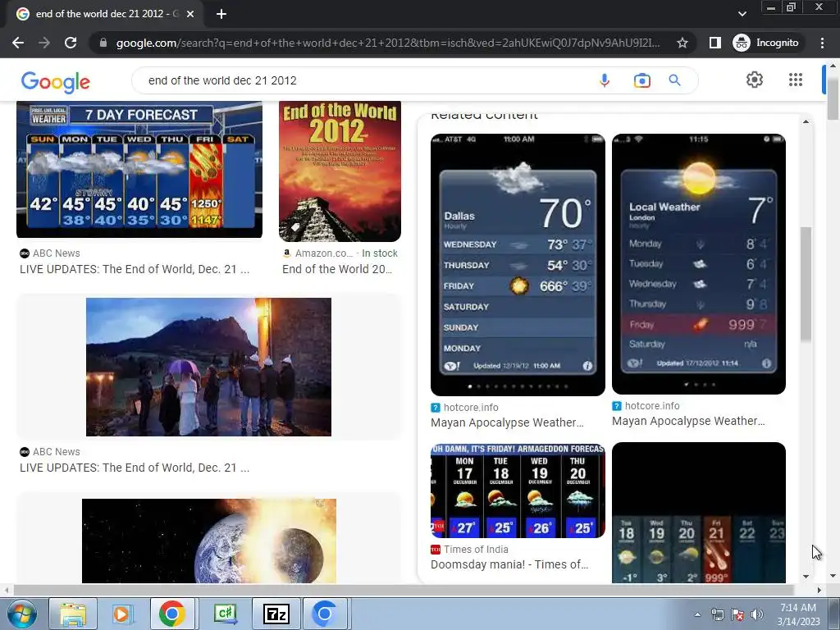Click the volume speaker tray icon
The height and width of the screenshot is (630, 840).
(756, 614)
